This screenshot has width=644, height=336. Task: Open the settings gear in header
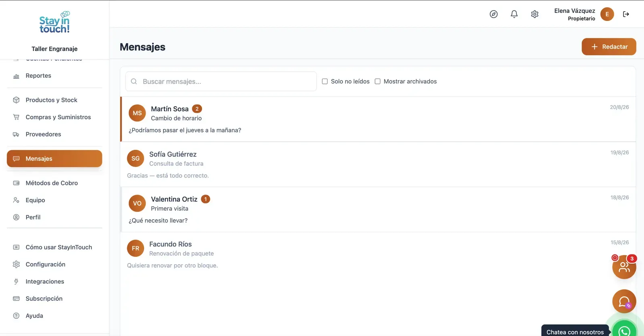[535, 14]
